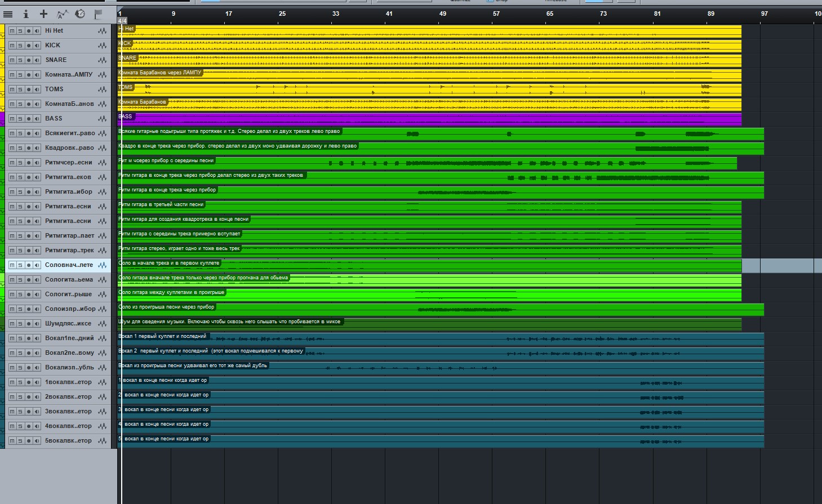Viewport: 822px width, 504px height.
Task: Select the Солоизпр..ибор track name
Action: [70, 309]
